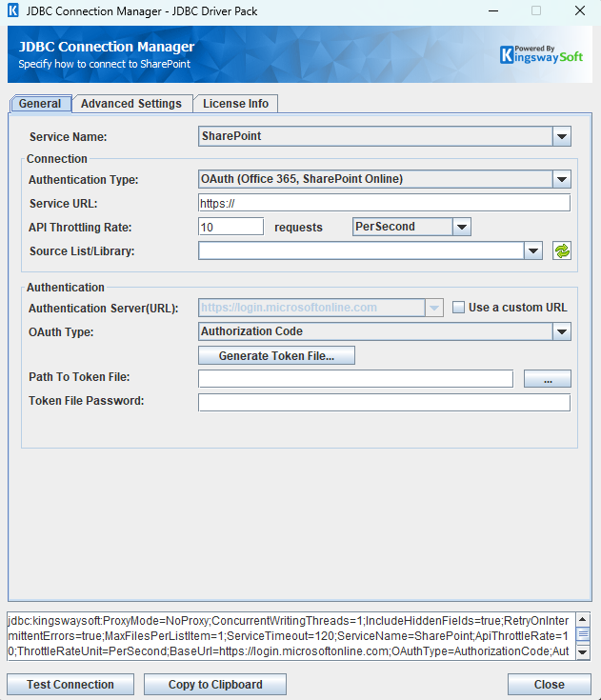The image size is (601, 700).
Task: Click the K app icon in the title bar
Action: (13, 10)
